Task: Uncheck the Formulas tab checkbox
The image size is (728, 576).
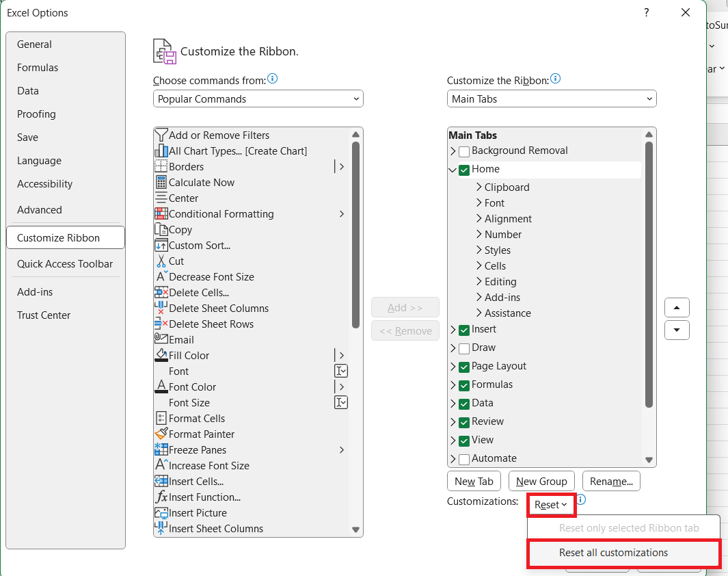Action: tap(464, 386)
